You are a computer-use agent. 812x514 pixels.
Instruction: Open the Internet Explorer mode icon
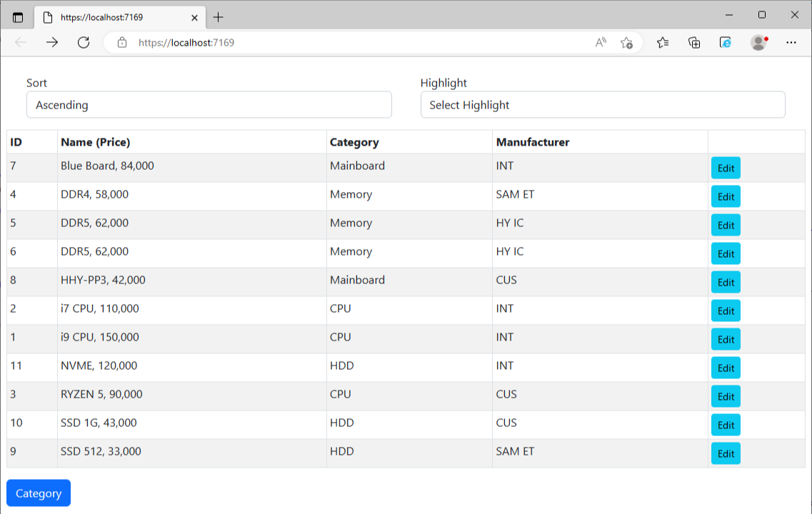coord(725,42)
